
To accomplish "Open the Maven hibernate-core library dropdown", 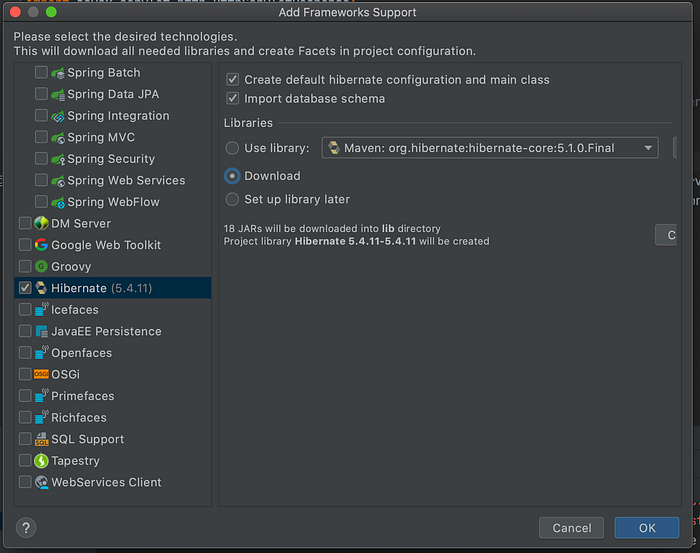I will (x=649, y=148).
